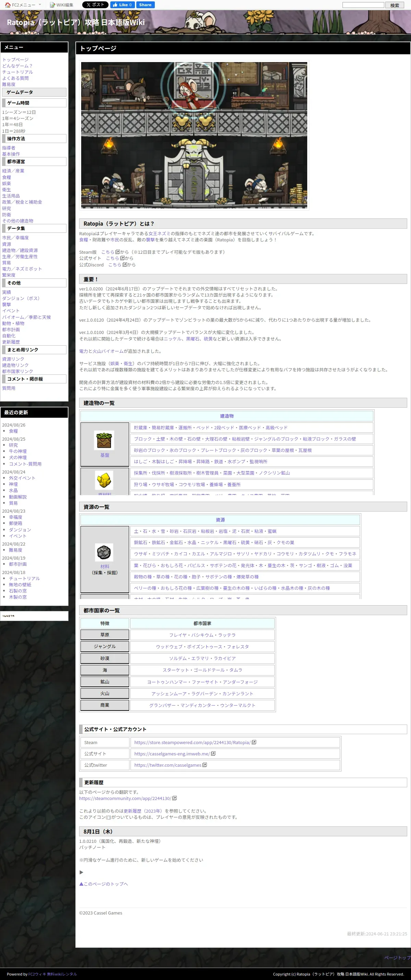Open バイオーム／季節と天候 sidebar link
411x980 pixels.
click(x=27, y=317)
